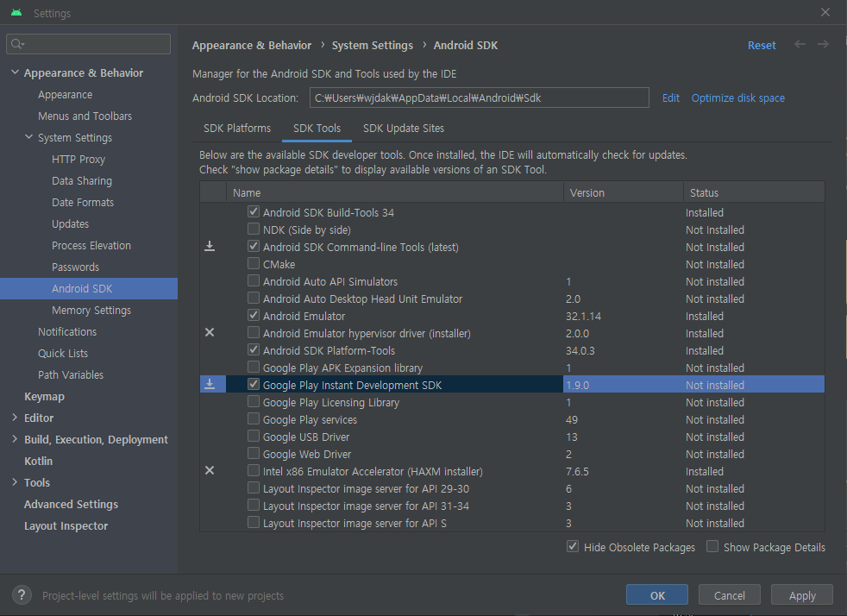Close the Settings dialog window
Viewport: 847px width, 616px height.
[x=825, y=12]
